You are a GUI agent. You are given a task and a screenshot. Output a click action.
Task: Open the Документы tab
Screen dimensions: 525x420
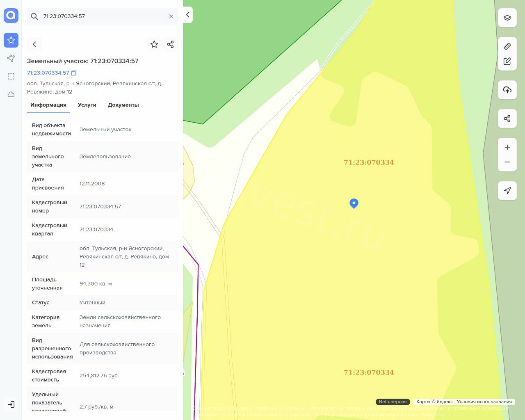click(x=123, y=105)
